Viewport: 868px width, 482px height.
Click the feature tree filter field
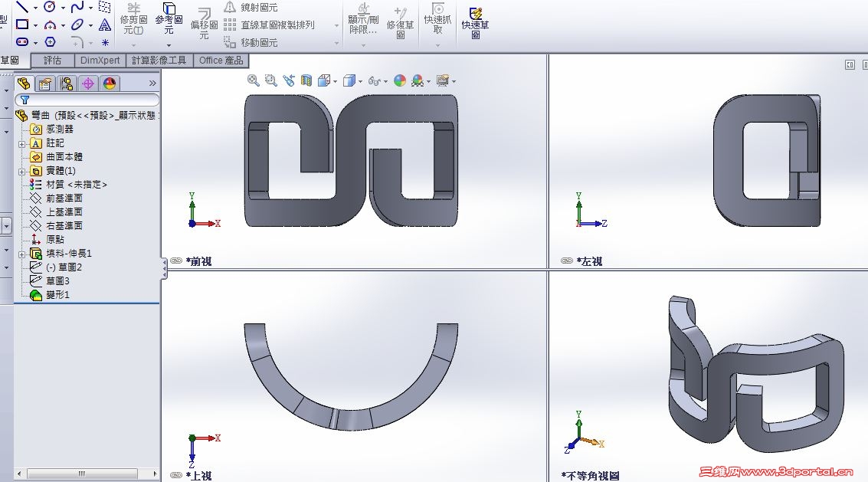pos(87,100)
